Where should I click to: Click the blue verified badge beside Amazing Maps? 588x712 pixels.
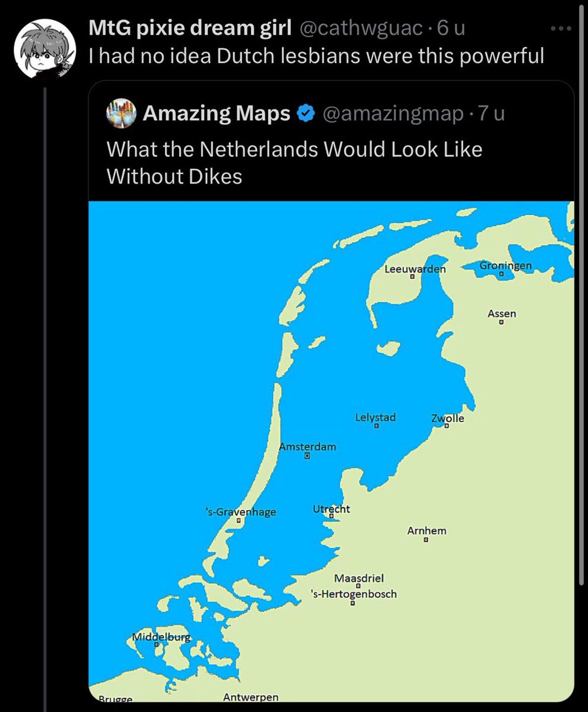click(306, 114)
